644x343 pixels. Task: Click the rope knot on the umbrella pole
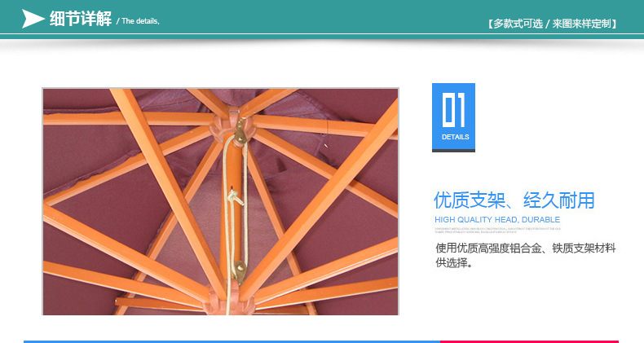point(235,198)
